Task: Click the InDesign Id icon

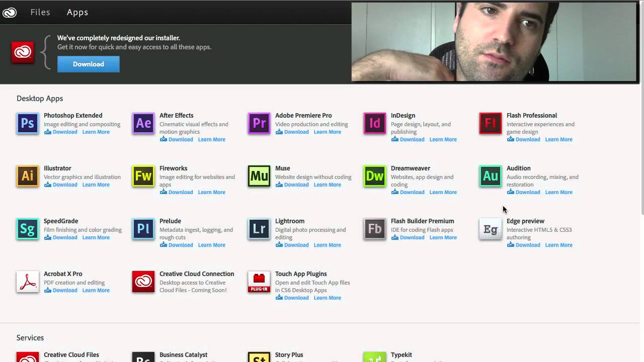Action: pyautogui.click(x=375, y=123)
